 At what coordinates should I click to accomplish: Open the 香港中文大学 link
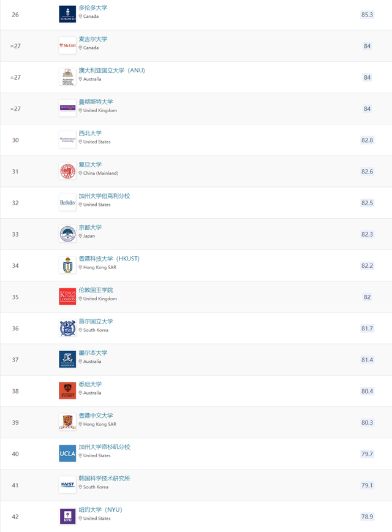coord(96,416)
